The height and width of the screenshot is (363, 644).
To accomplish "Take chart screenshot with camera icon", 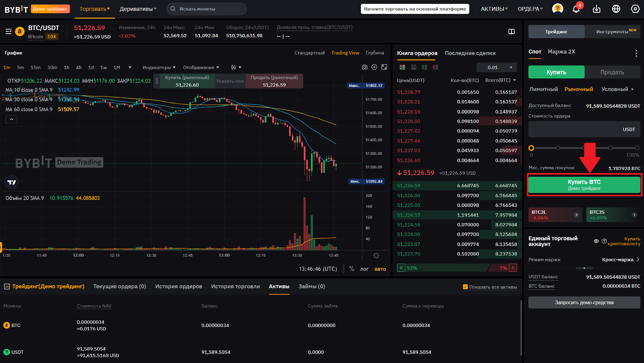I will (365, 67).
